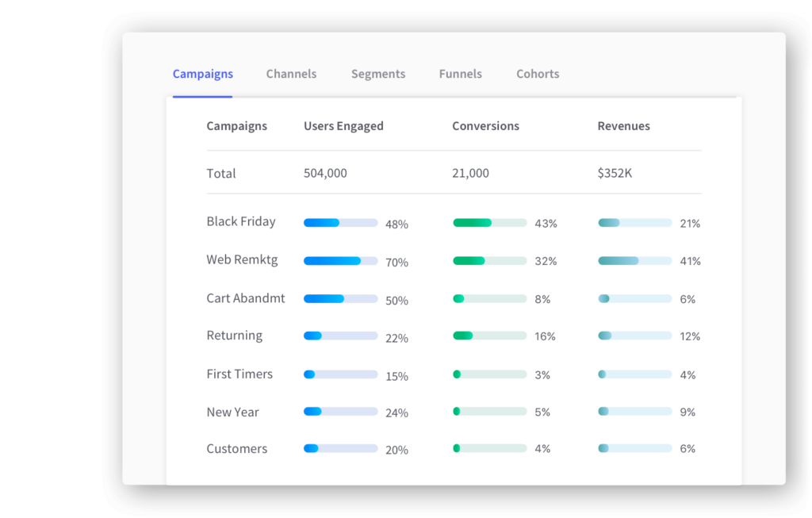Image resolution: width=812 pixels, height=518 pixels.
Task: Open the Black Friday campaign details
Action: pyautogui.click(x=241, y=221)
